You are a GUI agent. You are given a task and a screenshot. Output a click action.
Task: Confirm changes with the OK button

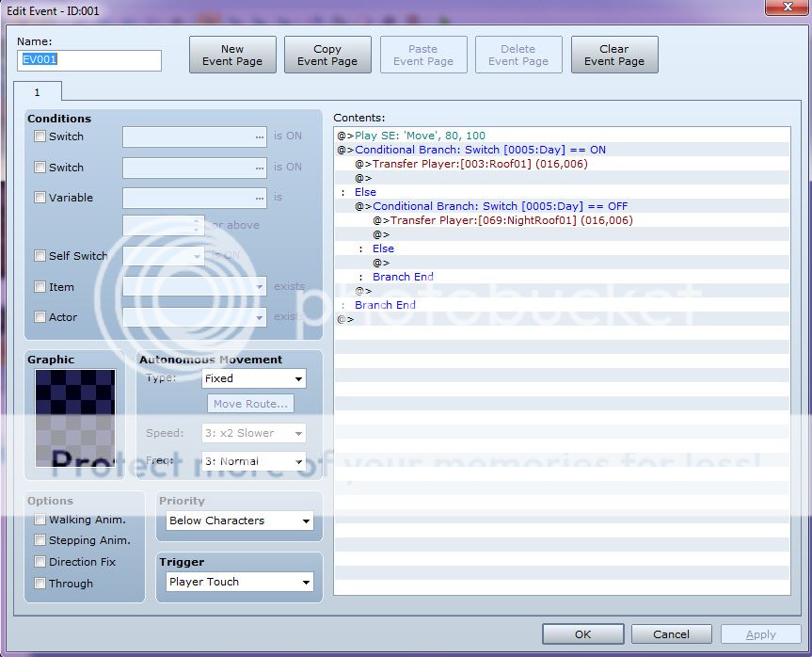581,633
